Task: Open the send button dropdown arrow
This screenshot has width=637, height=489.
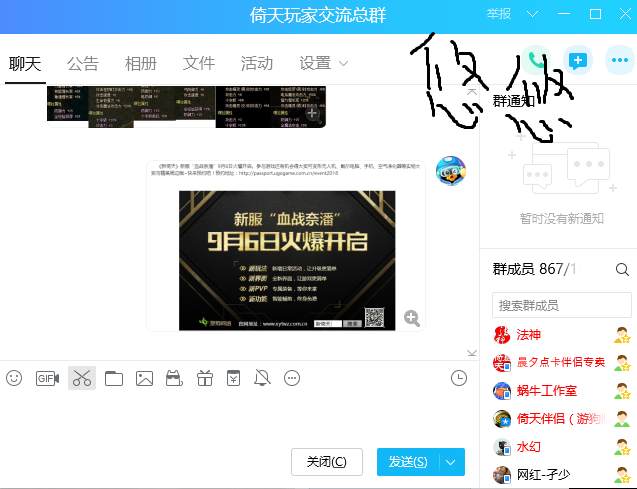Action: tap(453, 461)
